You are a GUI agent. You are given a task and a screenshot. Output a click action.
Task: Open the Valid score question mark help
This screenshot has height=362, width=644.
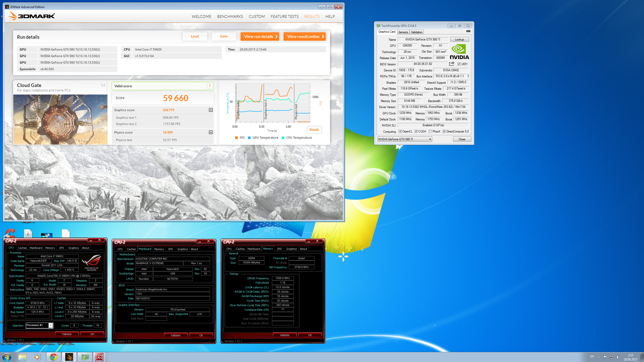tap(210, 86)
